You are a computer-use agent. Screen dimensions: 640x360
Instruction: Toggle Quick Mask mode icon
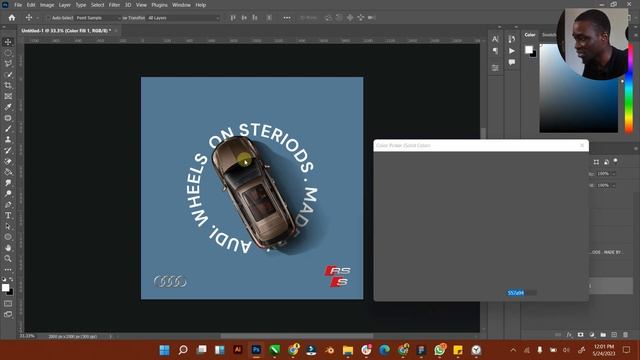tap(8, 304)
